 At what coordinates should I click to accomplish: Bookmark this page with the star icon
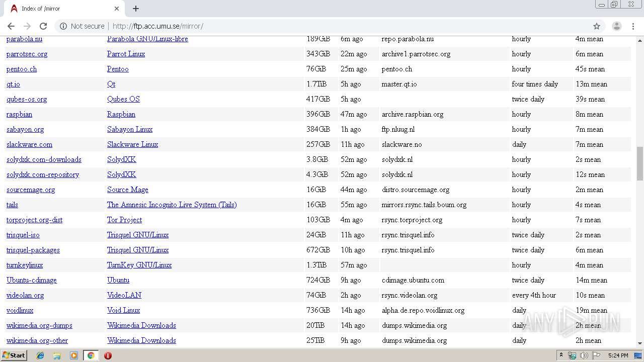597,26
